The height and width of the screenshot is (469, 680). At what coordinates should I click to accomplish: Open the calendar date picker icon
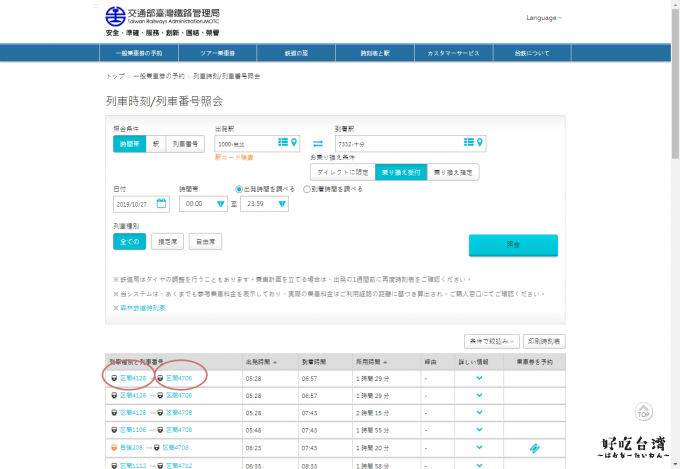(x=162, y=204)
